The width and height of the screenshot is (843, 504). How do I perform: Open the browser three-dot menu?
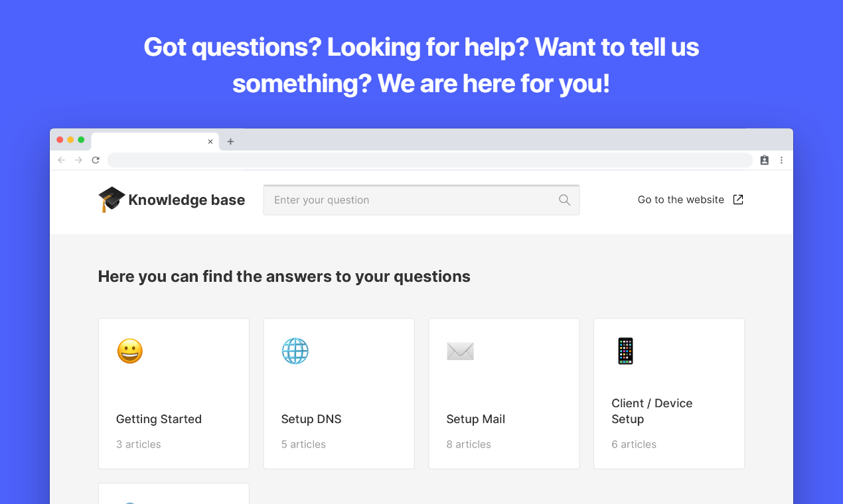pos(781,160)
